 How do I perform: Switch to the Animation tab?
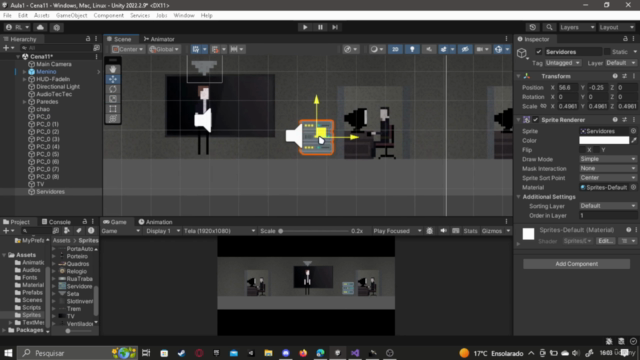tap(156, 222)
